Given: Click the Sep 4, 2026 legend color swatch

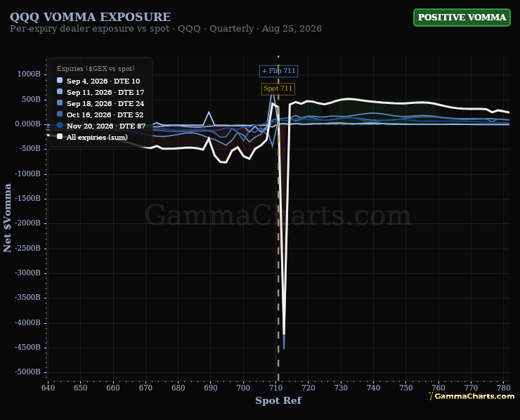Looking at the screenshot, I should (60, 80).
